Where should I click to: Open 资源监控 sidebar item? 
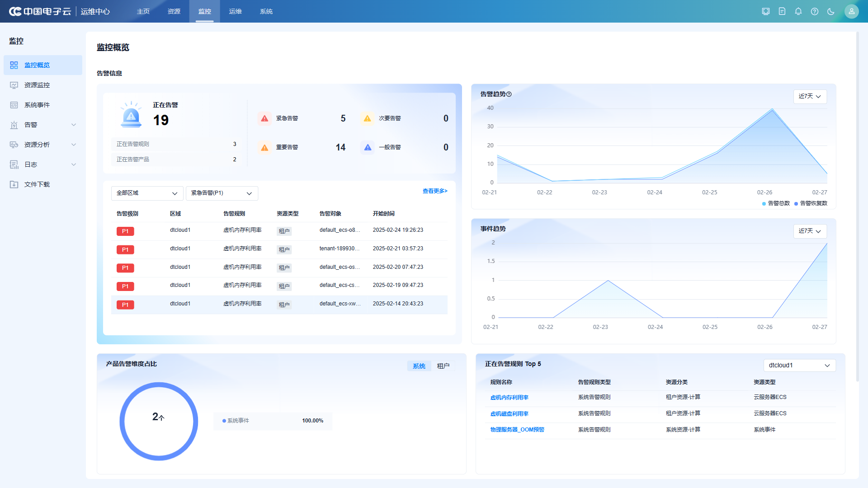click(43, 85)
